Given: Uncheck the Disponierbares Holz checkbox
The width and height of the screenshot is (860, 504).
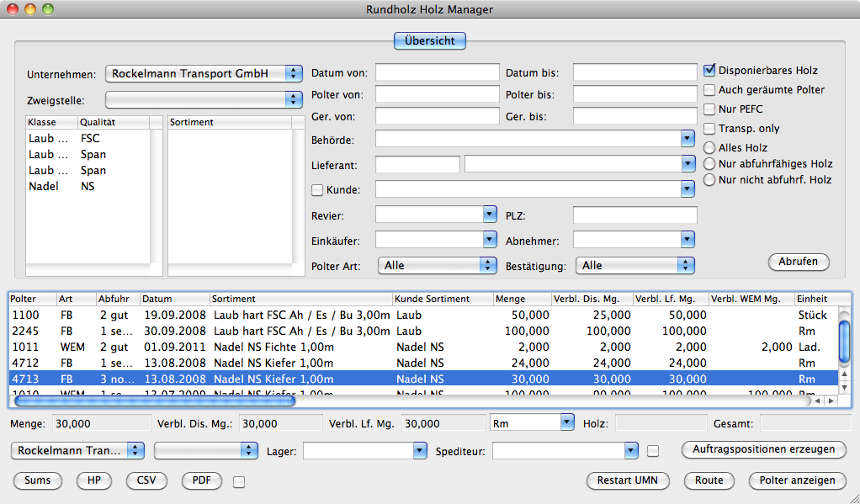Looking at the screenshot, I should coord(709,71).
